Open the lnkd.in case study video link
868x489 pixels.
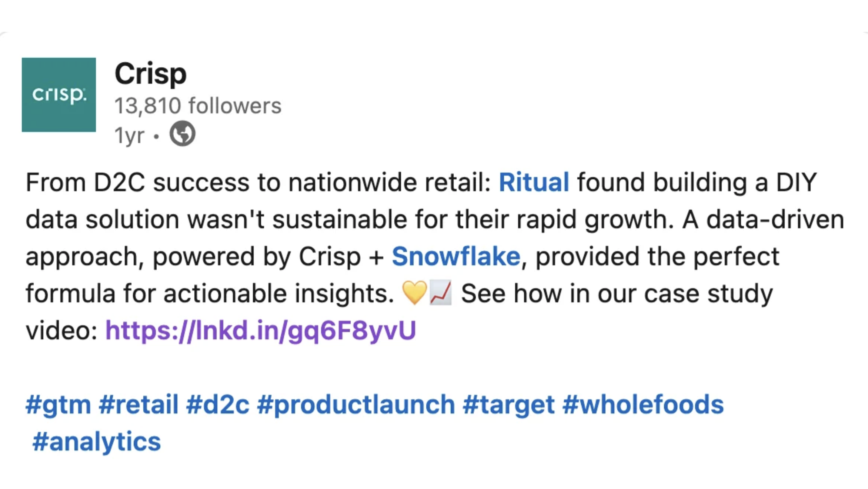[x=260, y=330]
